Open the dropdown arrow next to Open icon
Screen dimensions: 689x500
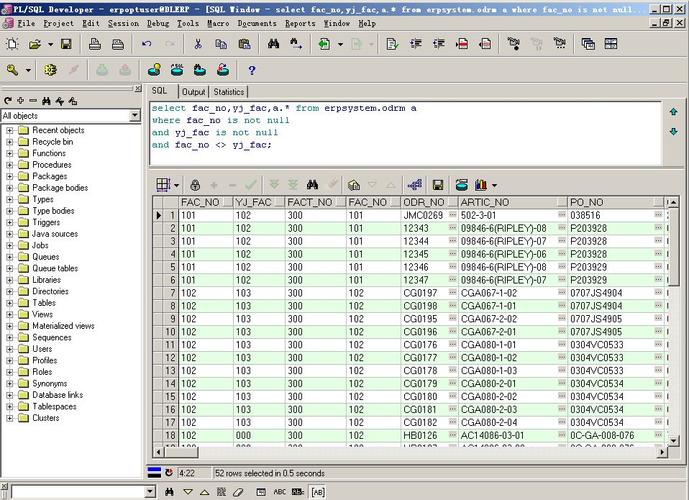click(x=51, y=44)
